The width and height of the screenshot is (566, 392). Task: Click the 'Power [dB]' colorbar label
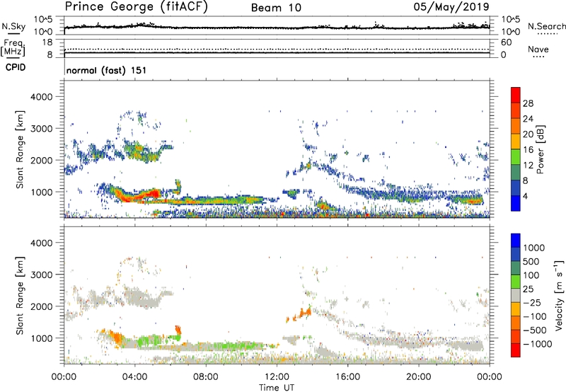click(541, 149)
